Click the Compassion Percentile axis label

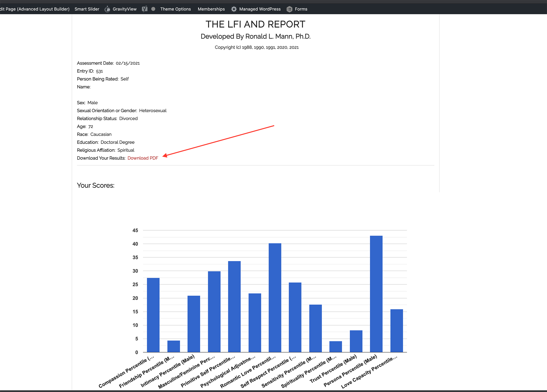(x=127, y=372)
